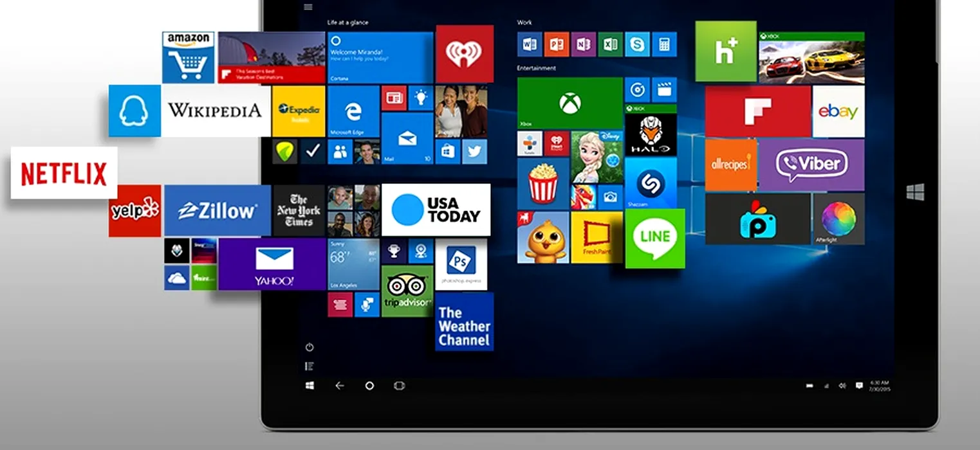
Task: Open Task View on the taskbar
Action: coord(399,386)
